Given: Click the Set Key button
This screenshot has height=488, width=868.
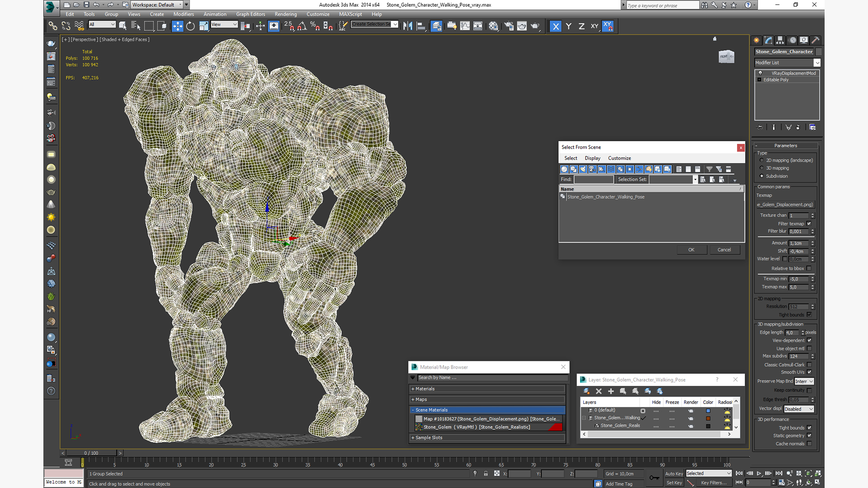Looking at the screenshot, I should point(674,483).
